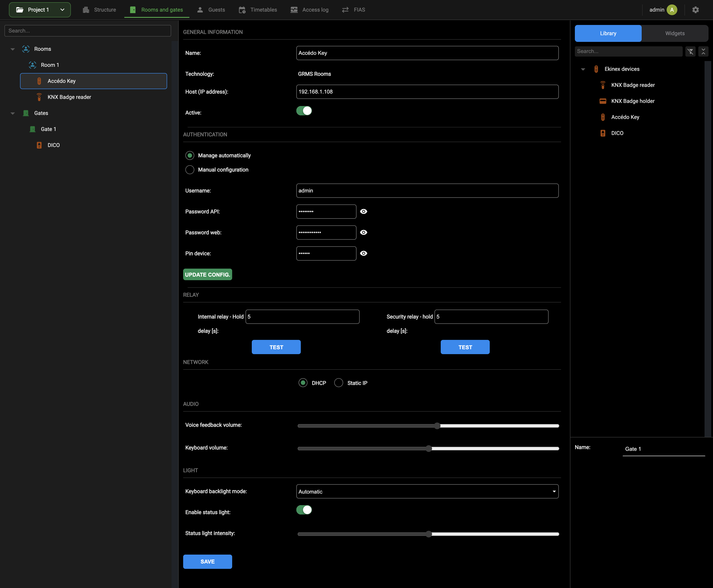This screenshot has width=713, height=588.
Task: Go to the Access log tab
Action: 309,10
